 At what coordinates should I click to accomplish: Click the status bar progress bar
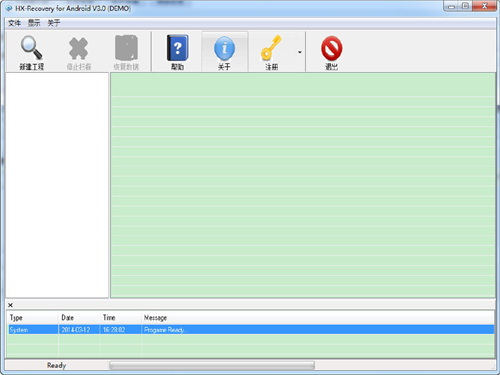212,365
